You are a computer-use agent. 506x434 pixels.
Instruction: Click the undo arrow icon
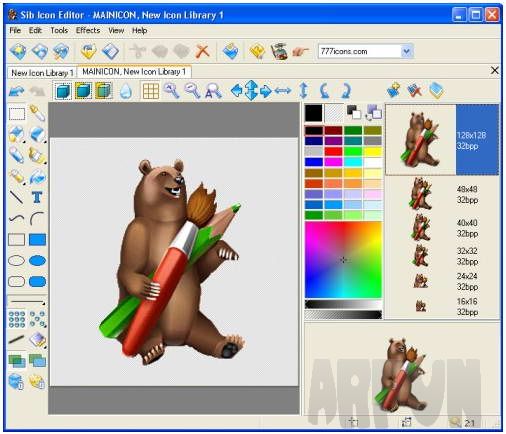(17, 91)
